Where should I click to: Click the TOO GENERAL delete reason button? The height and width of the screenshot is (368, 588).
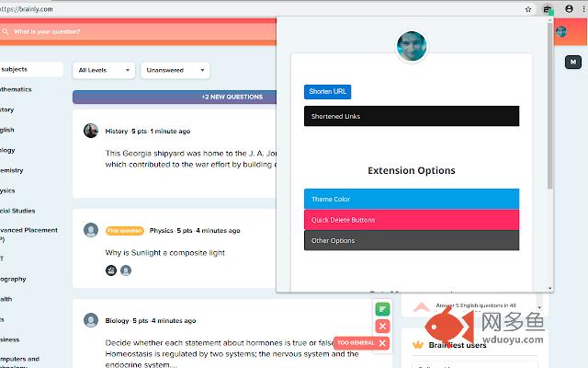[361, 343]
